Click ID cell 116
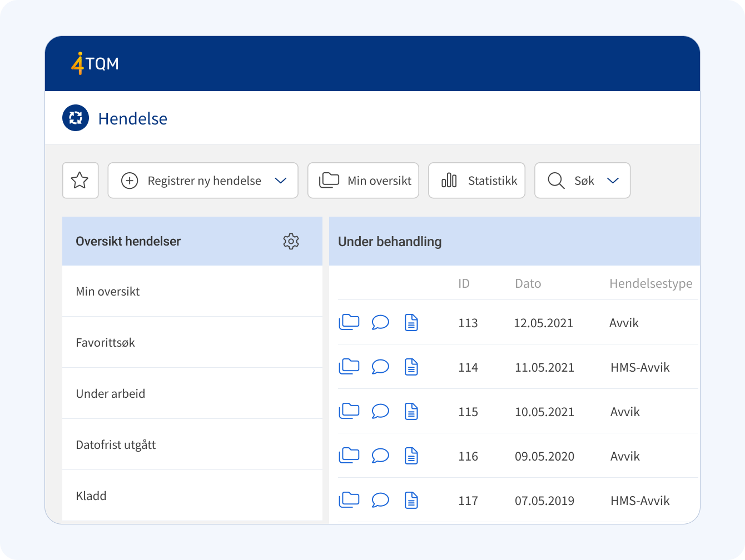745x560 pixels. coord(468,456)
